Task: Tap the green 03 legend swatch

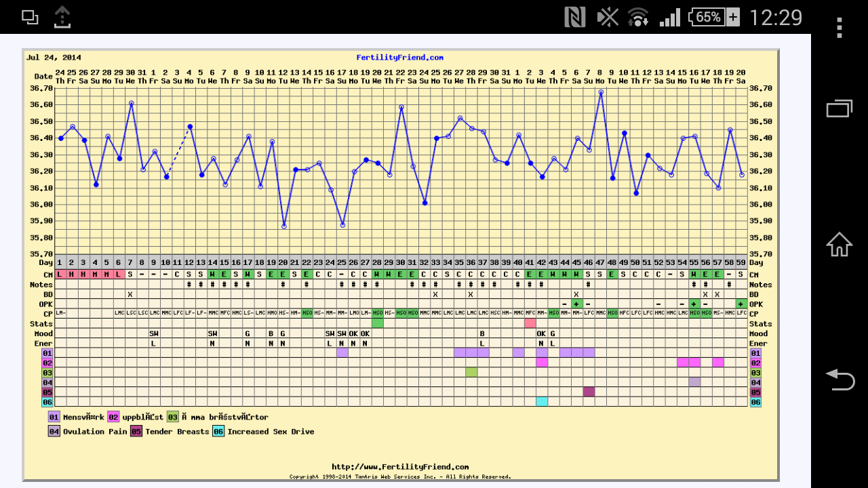Action: click(x=173, y=418)
